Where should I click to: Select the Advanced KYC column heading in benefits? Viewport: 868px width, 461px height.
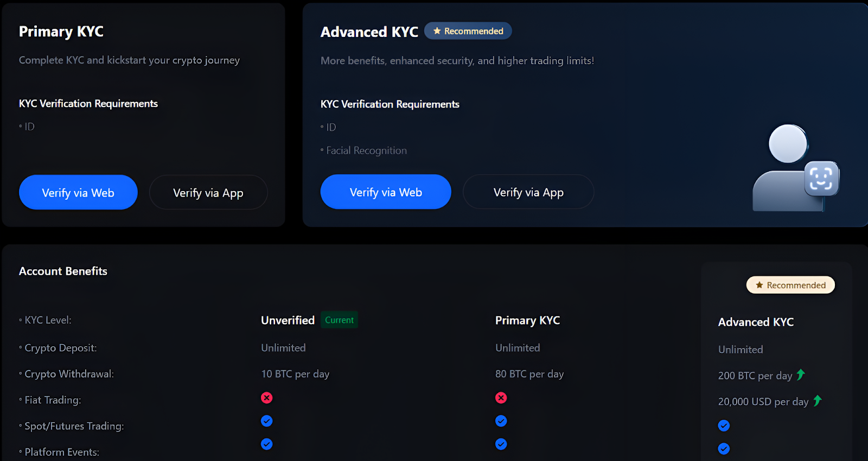click(x=756, y=322)
